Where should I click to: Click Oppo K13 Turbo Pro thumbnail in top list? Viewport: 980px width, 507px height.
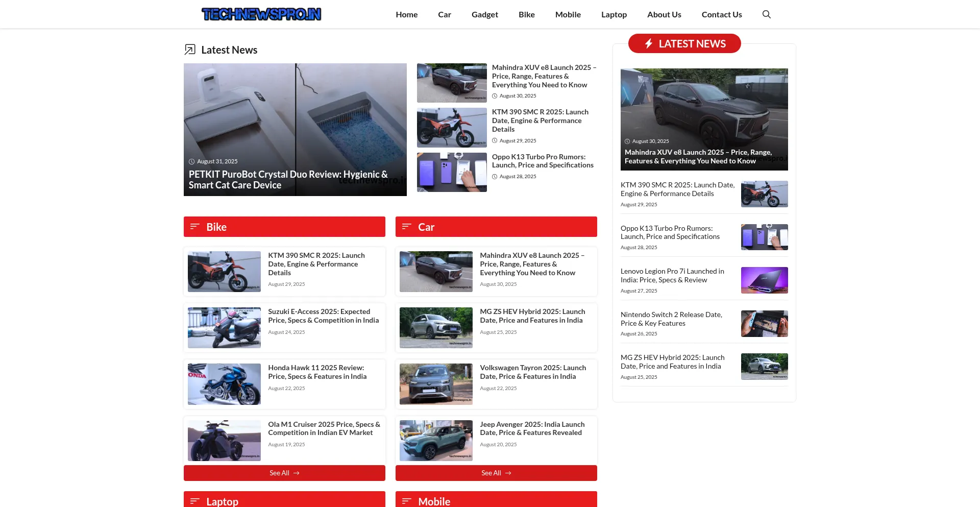click(452, 173)
